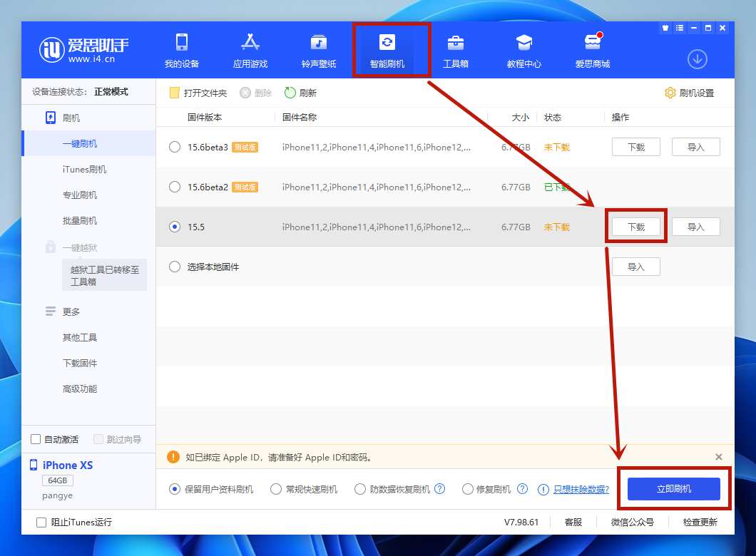
Task: Click 导入 button for 15.6beta3
Action: (x=695, y=147)
